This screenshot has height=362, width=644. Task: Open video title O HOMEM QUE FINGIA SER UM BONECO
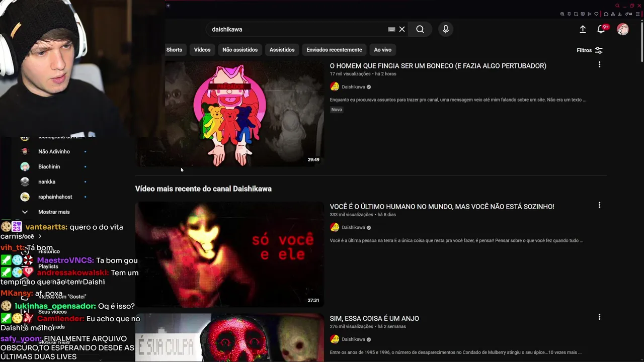pyautogui.click(x=438, y=66)
